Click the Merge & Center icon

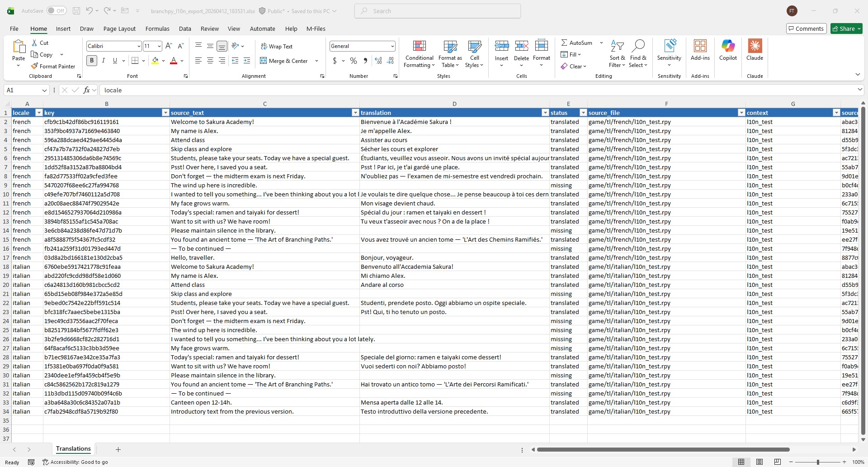264,61
